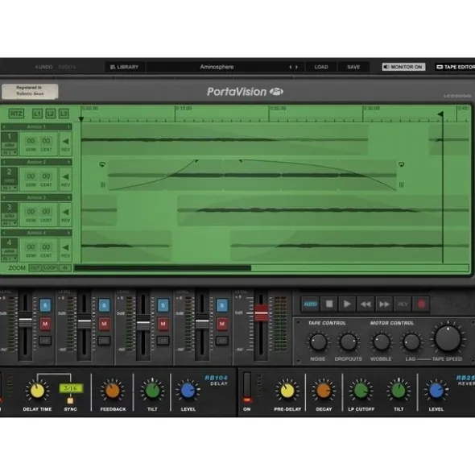Jump to locator L2

(51, 114)
